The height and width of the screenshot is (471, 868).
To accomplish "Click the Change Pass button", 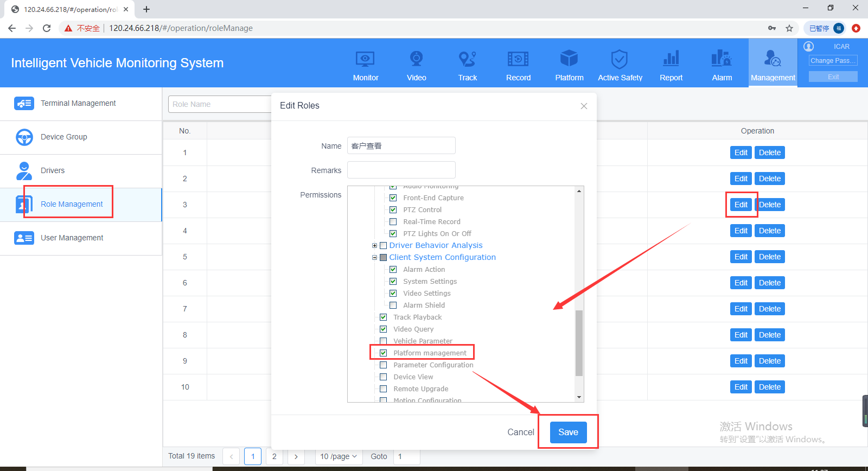I will click(x=833, y=61).
